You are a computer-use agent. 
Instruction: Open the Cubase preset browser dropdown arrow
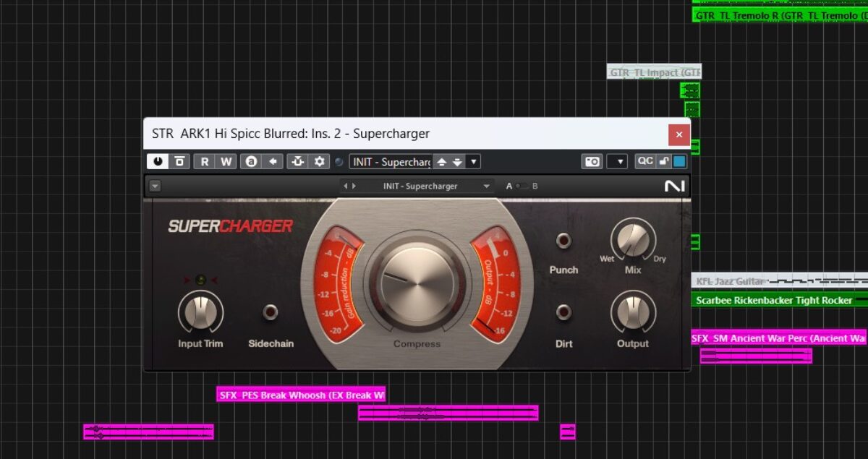pyautogui.click(x=474, y=161)
